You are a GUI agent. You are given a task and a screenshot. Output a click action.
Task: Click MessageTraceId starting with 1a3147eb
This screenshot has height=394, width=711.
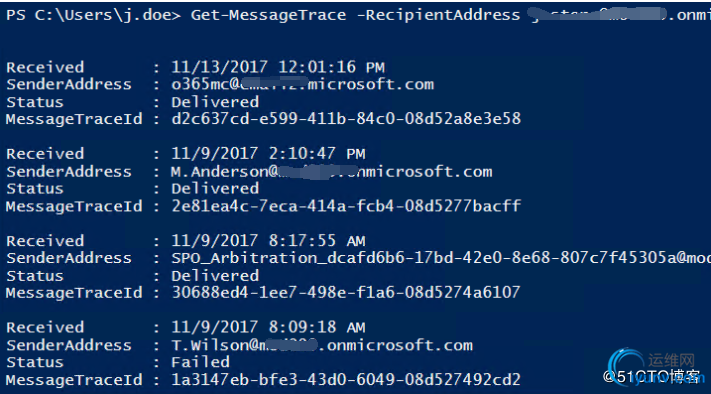pyautogui.click(x=346, y=379)
